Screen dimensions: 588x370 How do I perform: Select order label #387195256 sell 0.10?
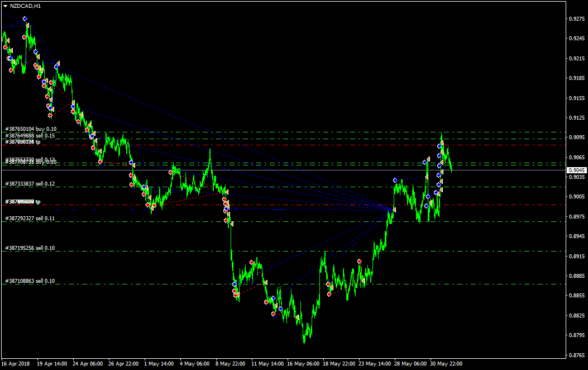click(30, 248)
